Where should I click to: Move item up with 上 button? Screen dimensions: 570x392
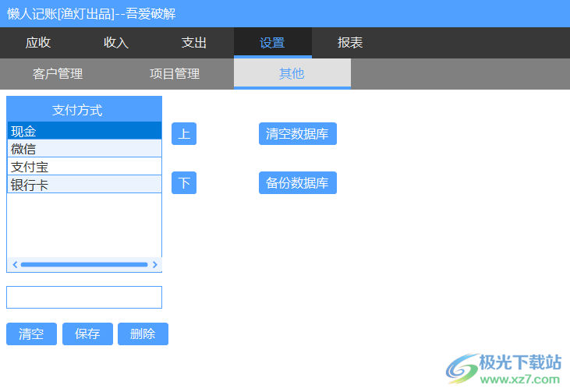[184, 134]
